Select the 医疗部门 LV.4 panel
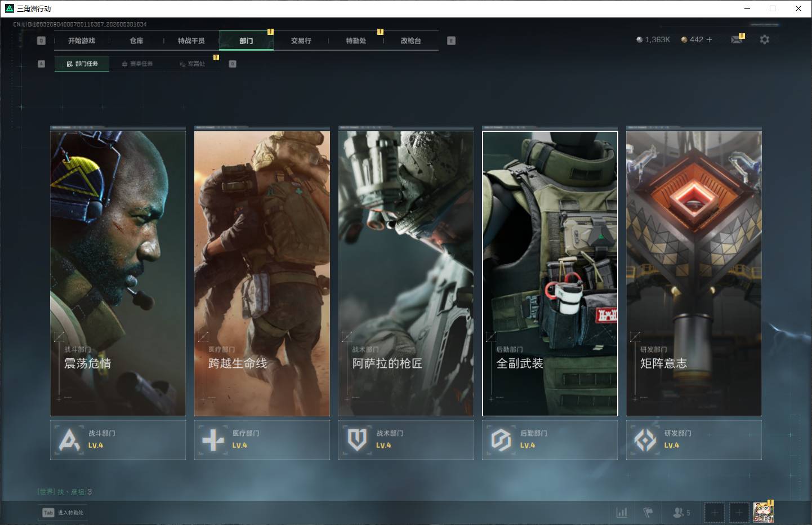The width and height of the screenshot is (812, 525). [262, 439]
